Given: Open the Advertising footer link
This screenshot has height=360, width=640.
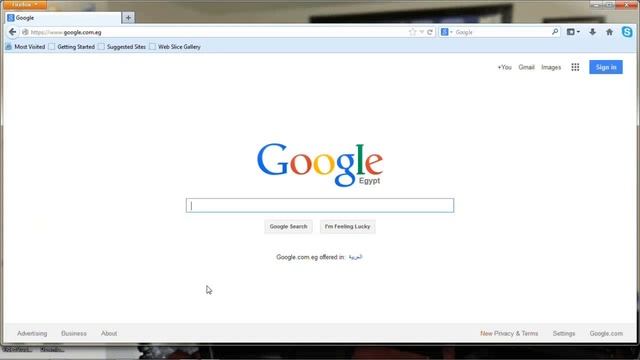Looking at the screenshot, I should [x=32, y=333].
